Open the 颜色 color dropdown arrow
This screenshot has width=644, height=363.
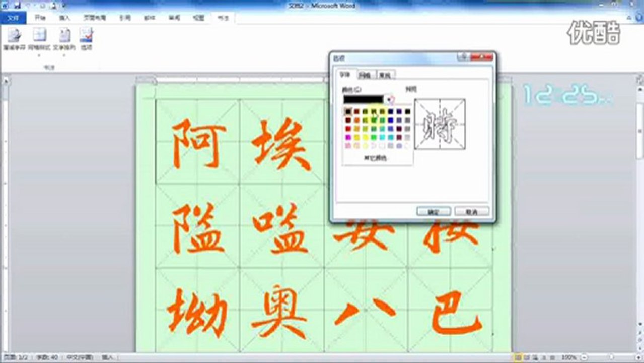pyautogui.click(x=389, y=99)
